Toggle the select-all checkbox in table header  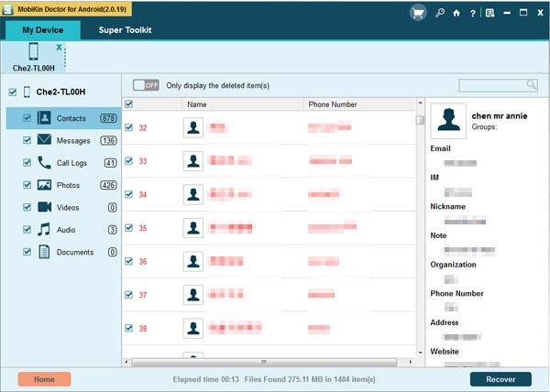click(128, 104)
